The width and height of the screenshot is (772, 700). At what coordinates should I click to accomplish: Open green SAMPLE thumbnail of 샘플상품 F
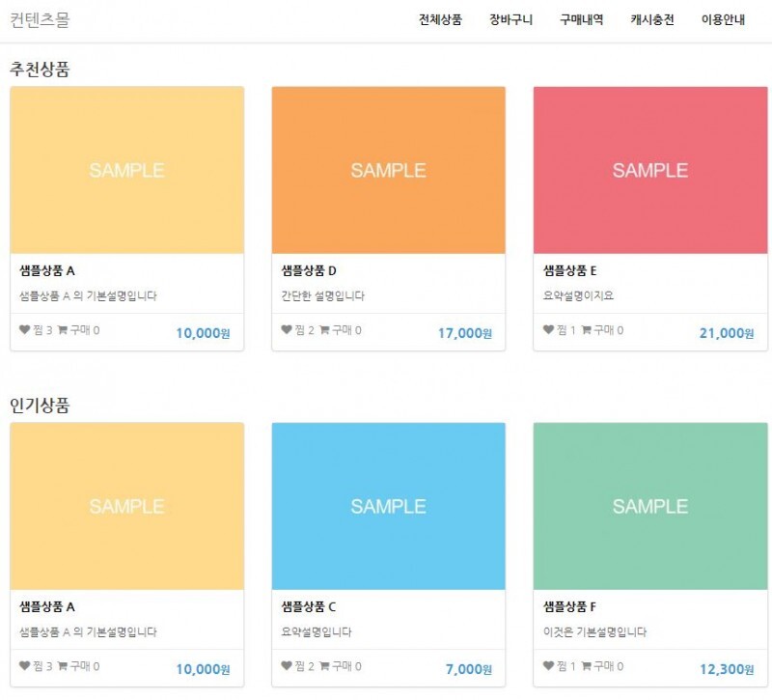tap(650, 506)
